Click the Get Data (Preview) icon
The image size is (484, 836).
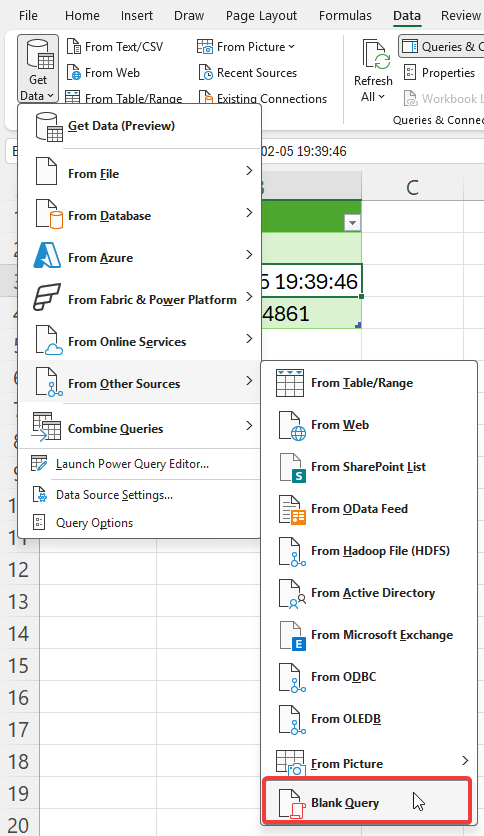(49, 126)
